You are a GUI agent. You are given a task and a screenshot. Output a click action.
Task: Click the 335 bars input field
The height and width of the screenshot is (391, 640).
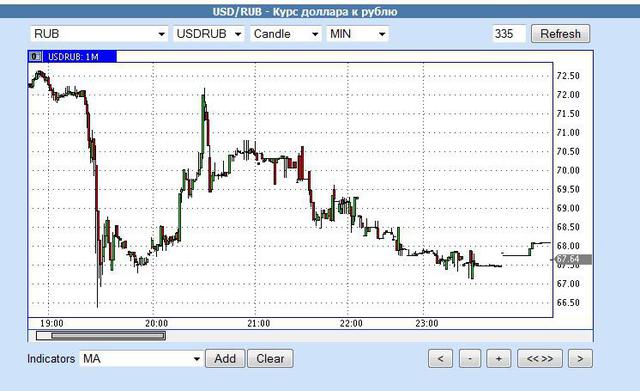[x=509, y=33]
